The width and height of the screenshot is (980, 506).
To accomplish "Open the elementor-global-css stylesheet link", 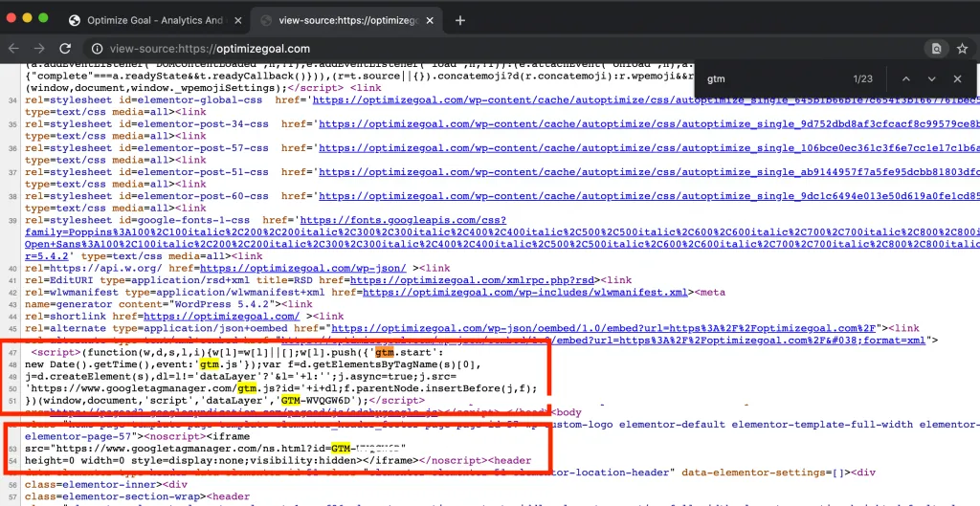I will click(x=646, y=99).
